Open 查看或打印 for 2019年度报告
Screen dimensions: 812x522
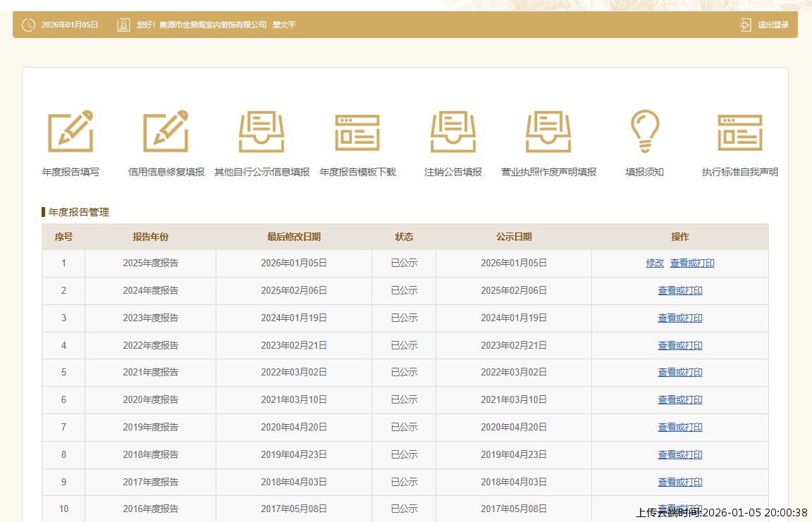680,428
